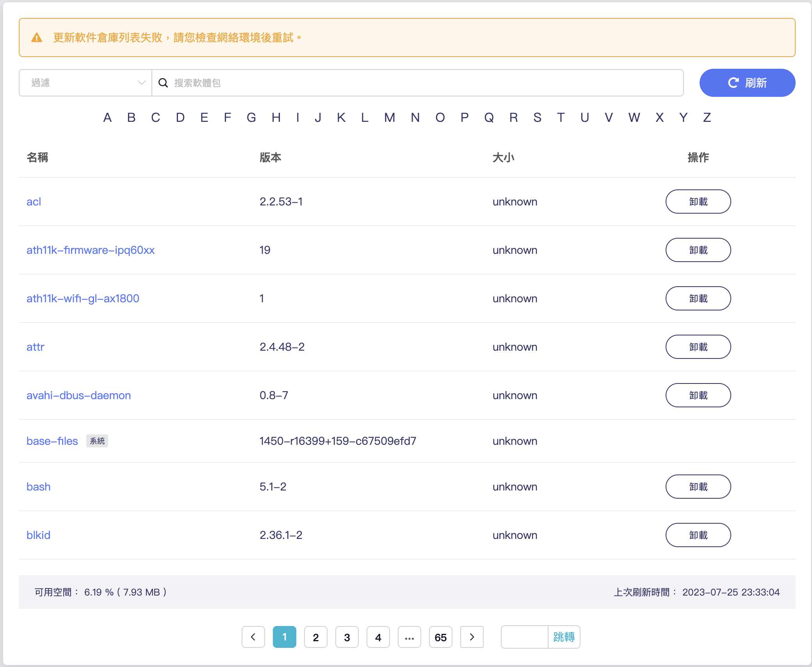Uninstall ath11k-firmware-ipq60xx package

[x=698, y=250]
